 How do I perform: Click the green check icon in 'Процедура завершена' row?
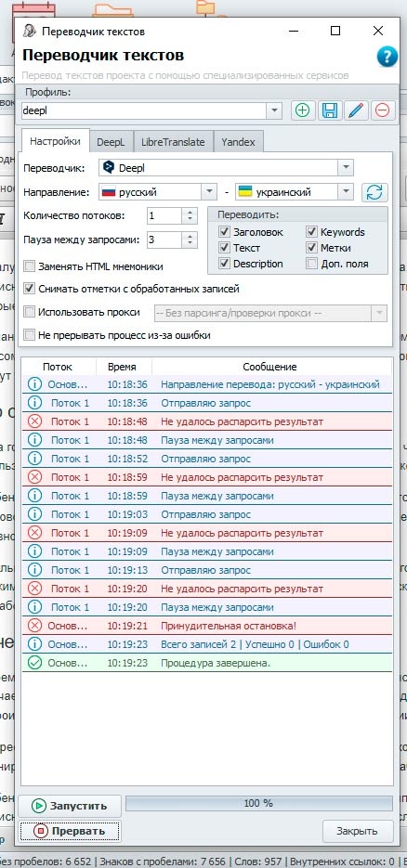coord(34,663)
